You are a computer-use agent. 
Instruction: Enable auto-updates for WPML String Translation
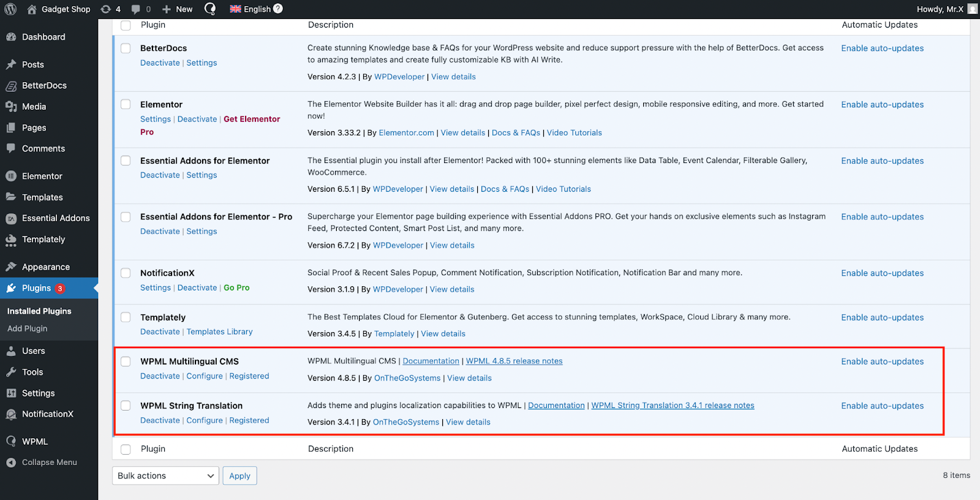pyautogui.click(x=882, y=406)
